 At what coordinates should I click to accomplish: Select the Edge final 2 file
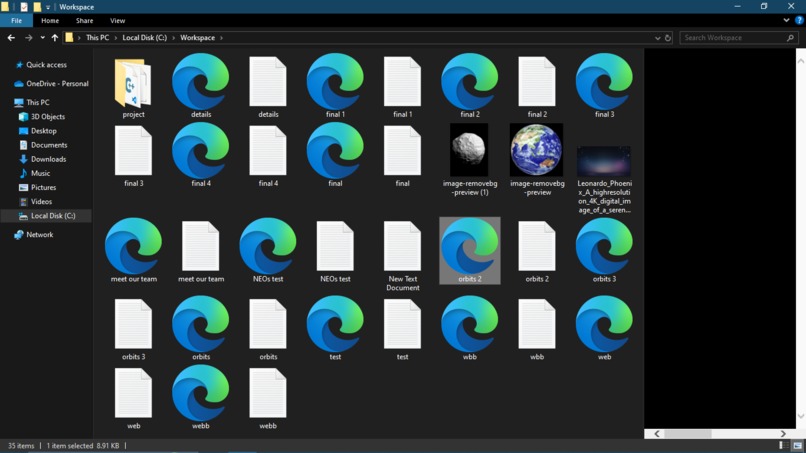pyautogui.click(x=470, y=82)
